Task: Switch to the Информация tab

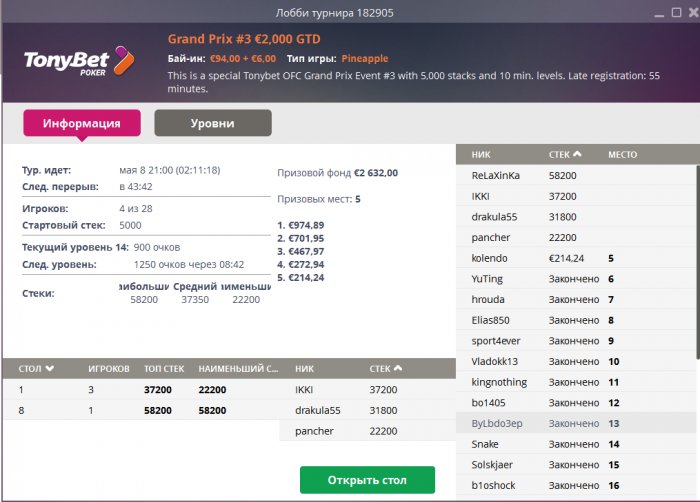Action: 81,123
